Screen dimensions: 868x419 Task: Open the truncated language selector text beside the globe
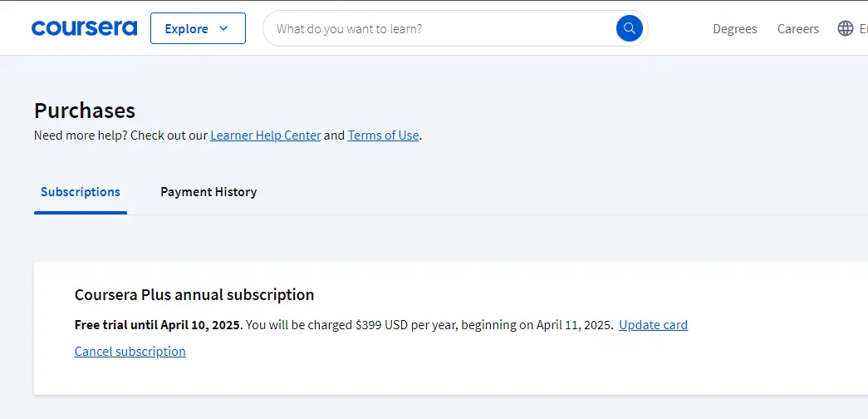coord(863,29)
